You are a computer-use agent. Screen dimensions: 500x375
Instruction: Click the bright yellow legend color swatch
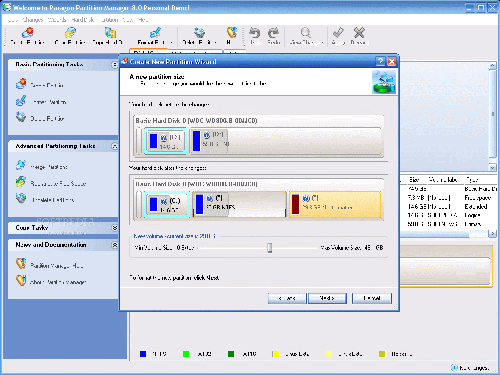pyautogui.click(x=275, y=354)
